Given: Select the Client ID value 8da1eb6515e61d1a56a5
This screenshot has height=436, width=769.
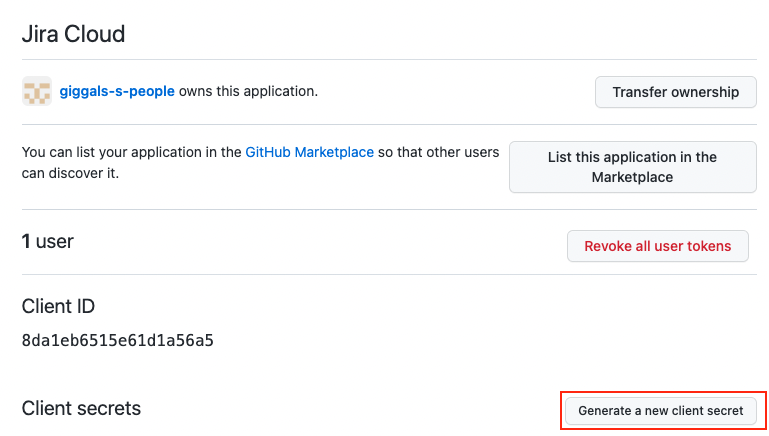Looking at the screenshot, I should pyautogui.click(x=118, y=340).
